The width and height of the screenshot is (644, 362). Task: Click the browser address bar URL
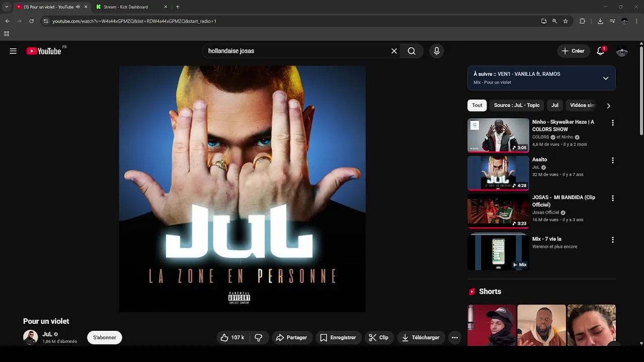pyautogui.click(x=134, y=21)
